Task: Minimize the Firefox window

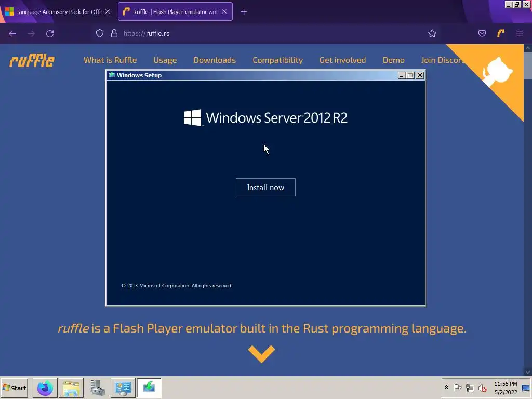Action: click(508, 4)
